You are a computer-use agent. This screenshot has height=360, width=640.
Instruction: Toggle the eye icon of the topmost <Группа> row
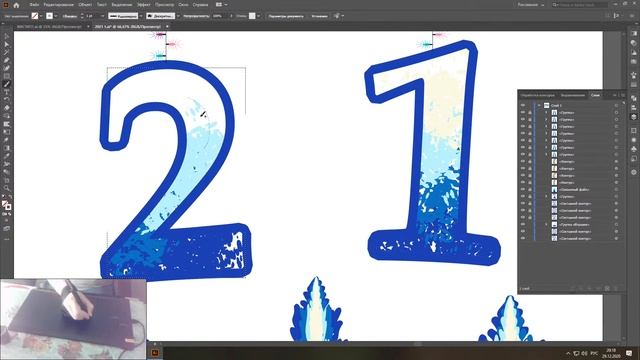point(523,112)
